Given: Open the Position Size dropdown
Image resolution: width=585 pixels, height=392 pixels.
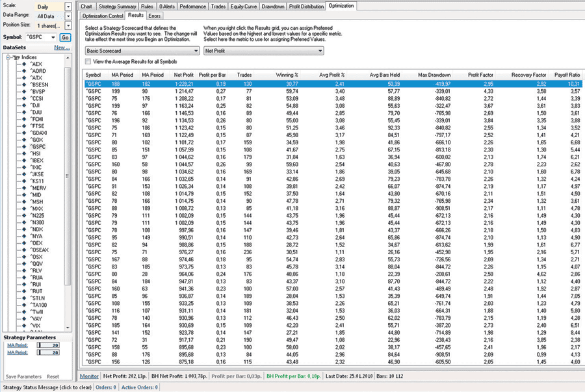Looking at the screenshot, I should (68, 25).
